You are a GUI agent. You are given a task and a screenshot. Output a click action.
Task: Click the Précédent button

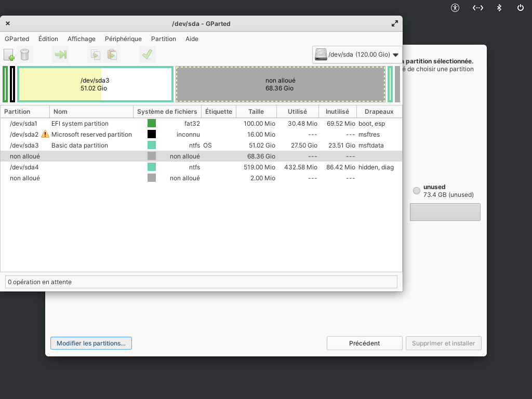pos(364,343)
